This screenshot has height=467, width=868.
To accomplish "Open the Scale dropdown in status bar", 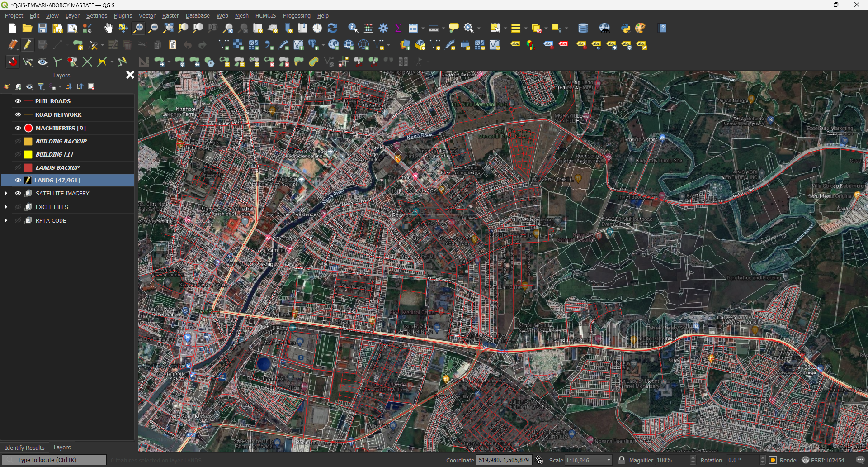I will [609, 460].
